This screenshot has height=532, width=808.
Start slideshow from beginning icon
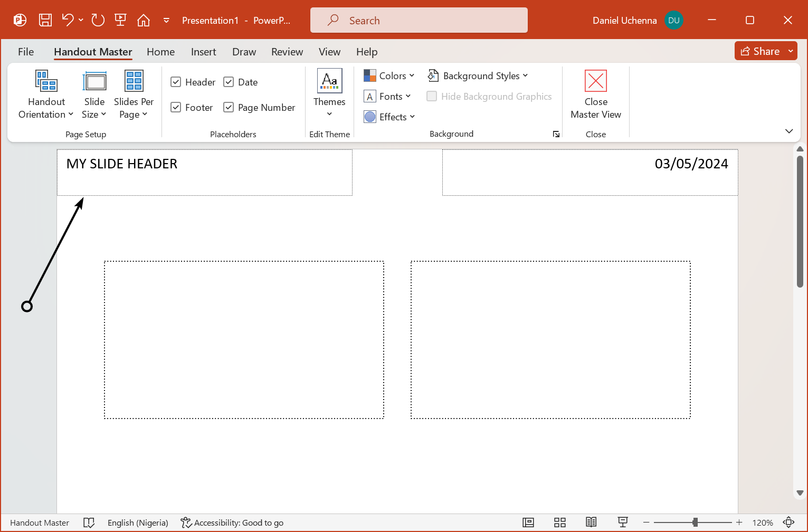coord(120,20)
